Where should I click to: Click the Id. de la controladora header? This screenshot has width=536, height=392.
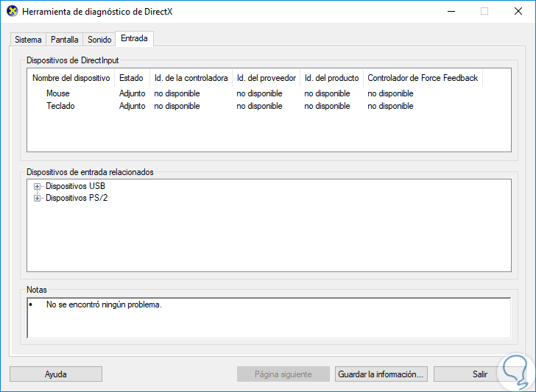coord(191,78)
